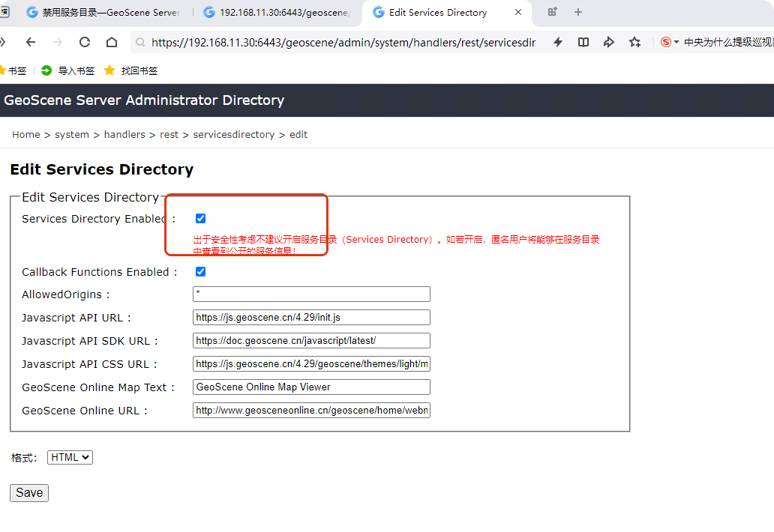Reload the page with refresh icon

point(85,43)
